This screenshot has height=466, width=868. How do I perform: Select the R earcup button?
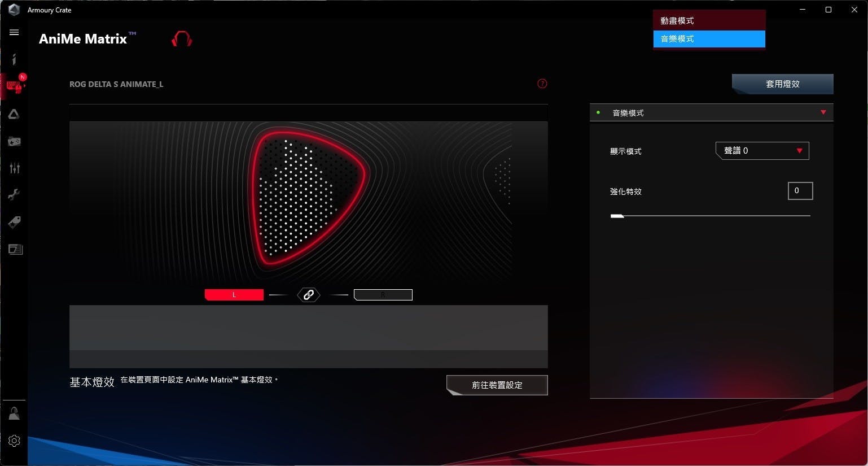point(383,295)
